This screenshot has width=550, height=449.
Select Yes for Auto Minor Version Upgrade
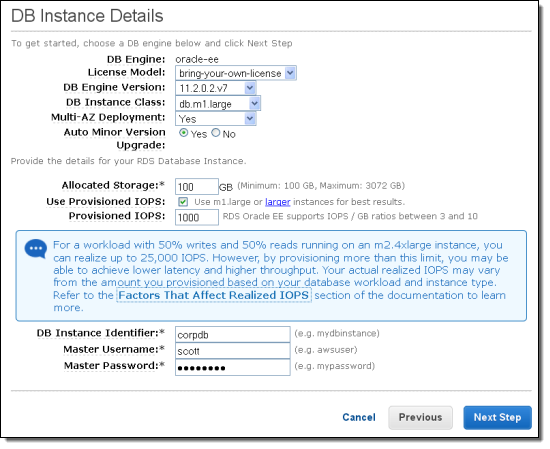tap(183, 133)
